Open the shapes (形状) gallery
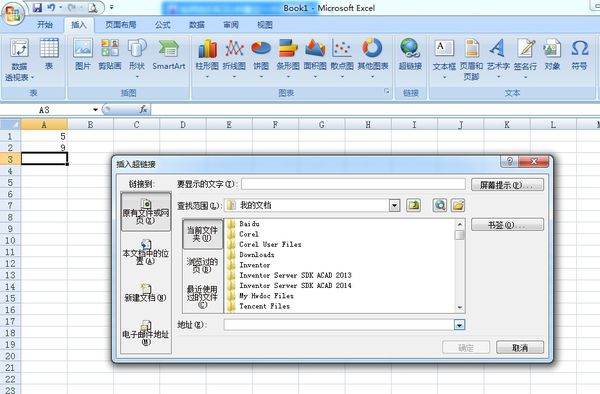This screenshot has height=394, width=600. coord(137,58)
